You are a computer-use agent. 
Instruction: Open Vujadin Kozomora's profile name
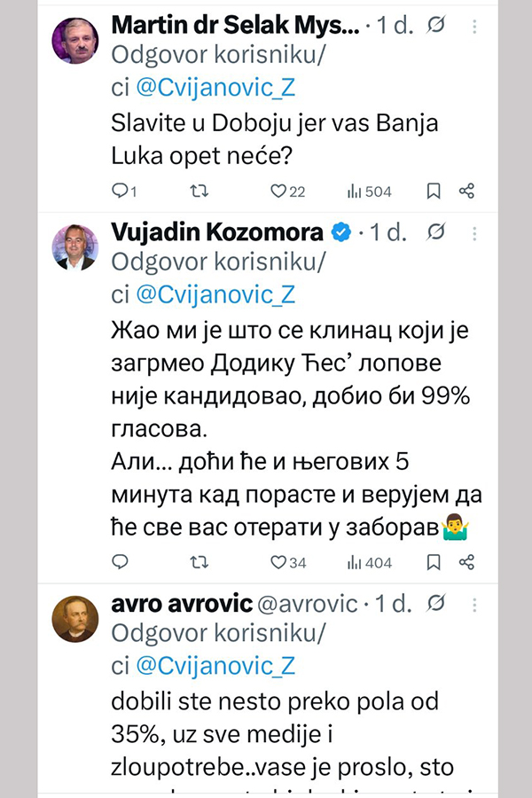216,233
